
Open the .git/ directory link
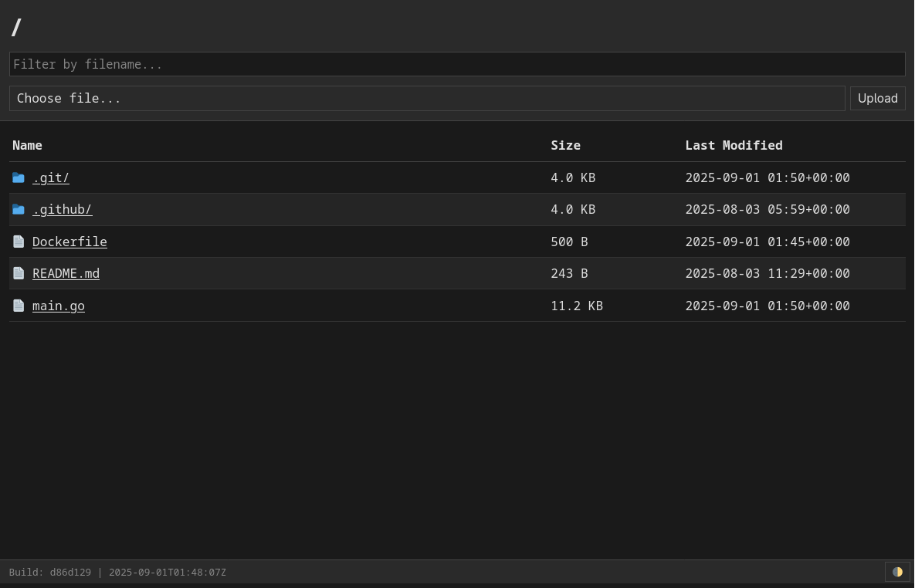(51, 178)
